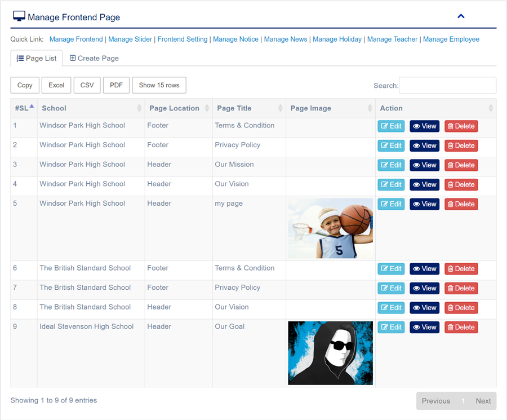View row 6 British Standard Terms page
The height and width of the screenshot is (420, 507).
pos(425,268)
